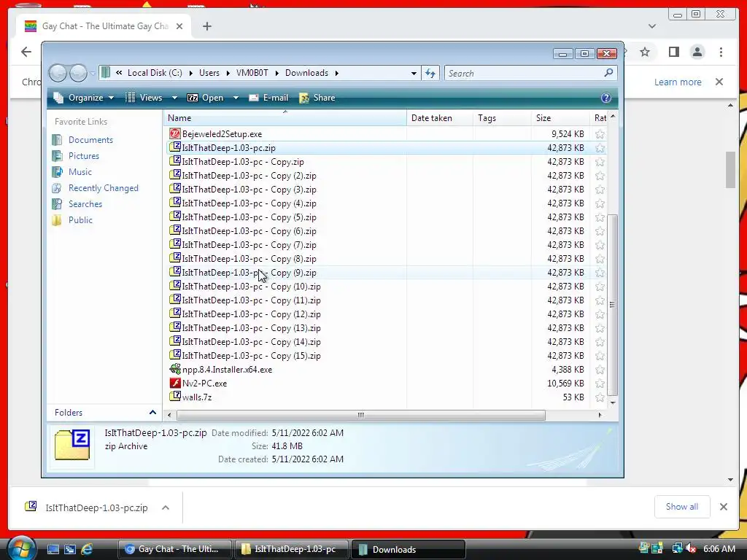The height and width of the screenshot is (560, 747).
Task: Expand the Open button dropdown arrow
Action: pyautogui.click(x=236, y=98)
